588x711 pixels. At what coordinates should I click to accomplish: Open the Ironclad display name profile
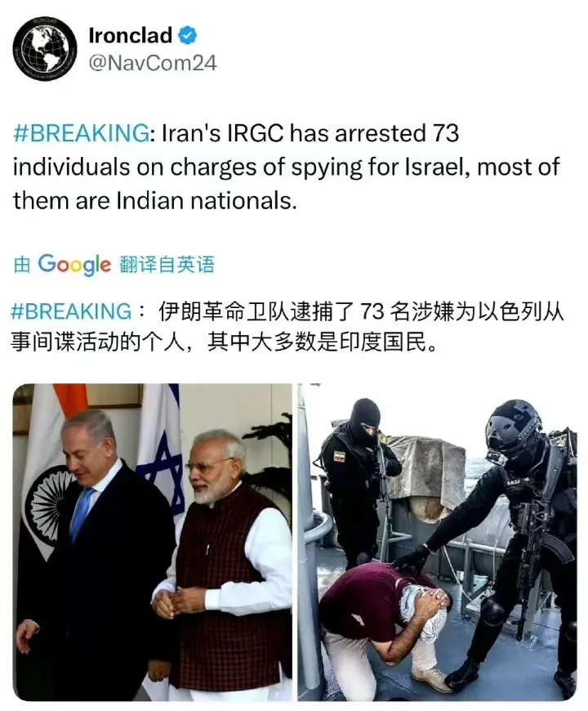point(131,36)
